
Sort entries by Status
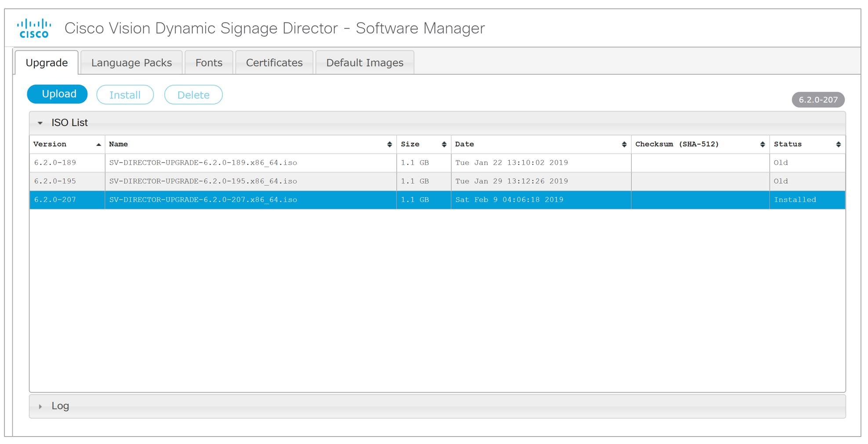[x=838, y=144]
